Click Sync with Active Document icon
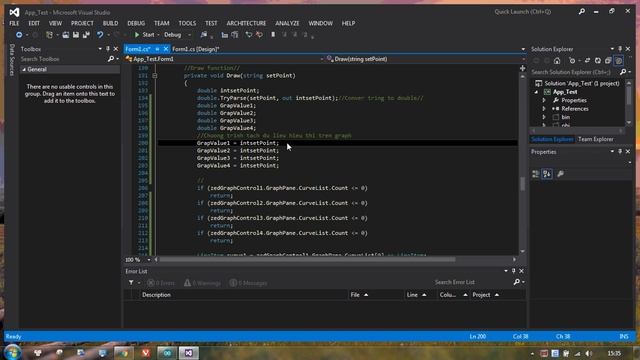The width and height of the screenshot is (640, 360). (587, 61)
